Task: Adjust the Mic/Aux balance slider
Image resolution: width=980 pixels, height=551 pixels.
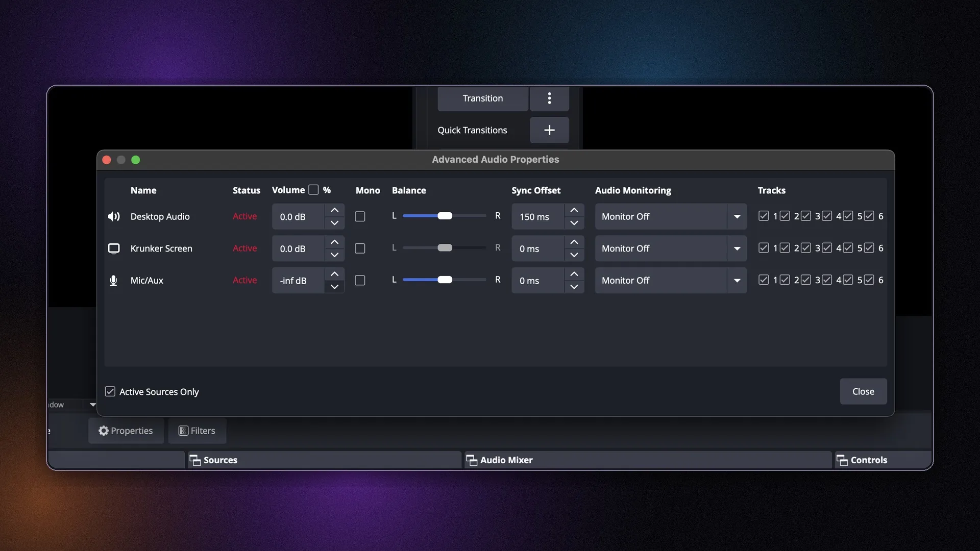Action: (x=445, y=280)
